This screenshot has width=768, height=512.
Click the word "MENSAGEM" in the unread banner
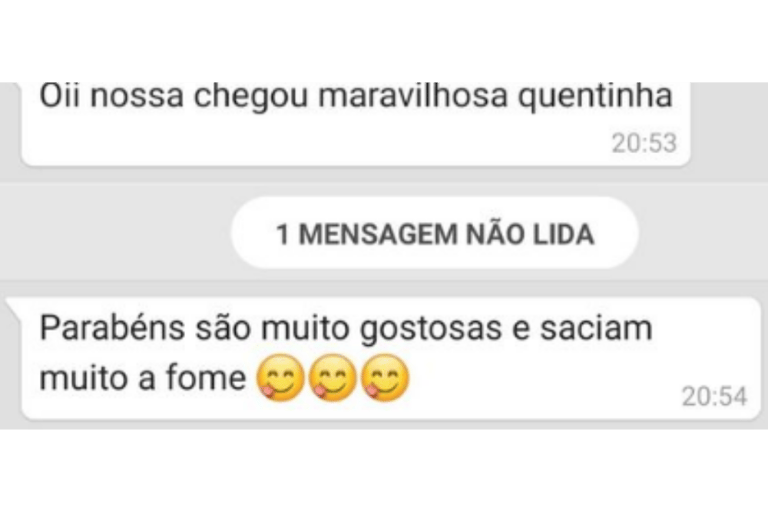pyautogui.click(x=378, y=234)
